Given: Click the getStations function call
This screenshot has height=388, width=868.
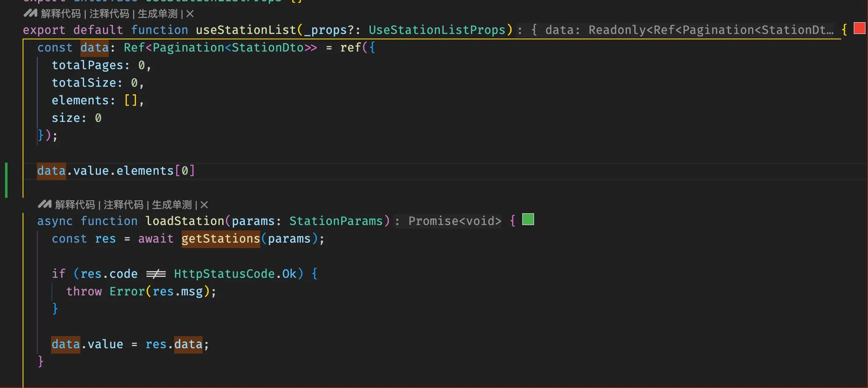Looking at the screenshot, I should pos(221,239).
